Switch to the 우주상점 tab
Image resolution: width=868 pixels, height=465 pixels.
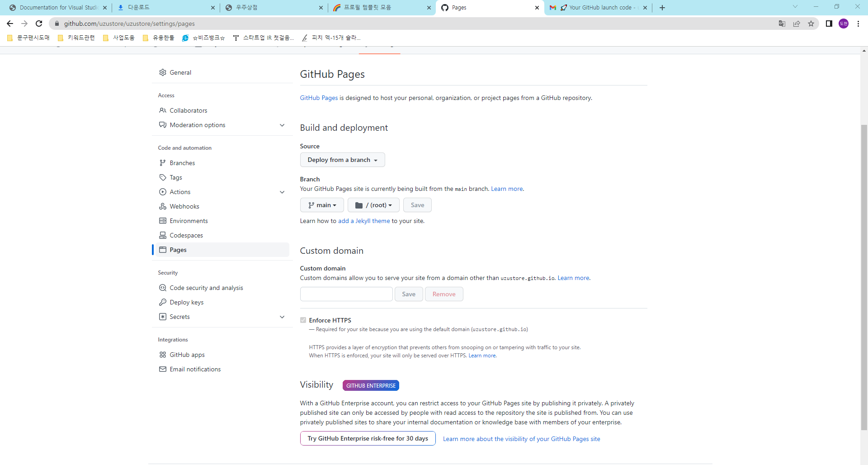(274, 8)
